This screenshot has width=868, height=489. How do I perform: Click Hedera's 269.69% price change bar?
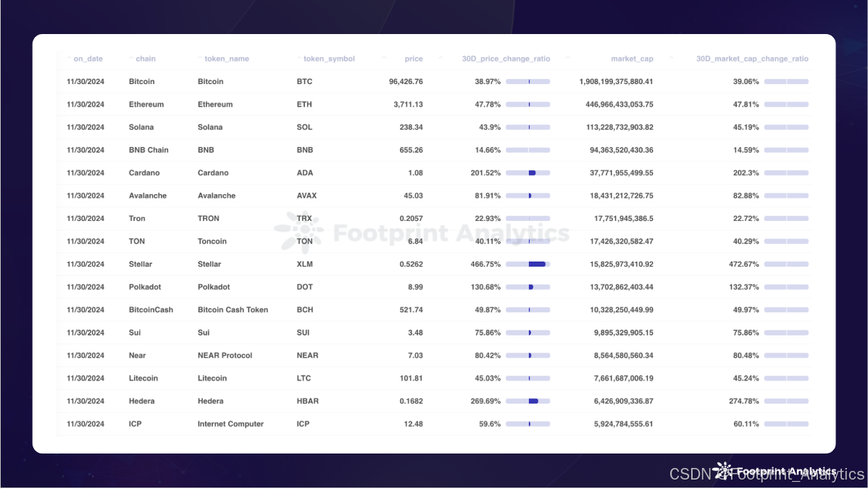click(527, 401)
